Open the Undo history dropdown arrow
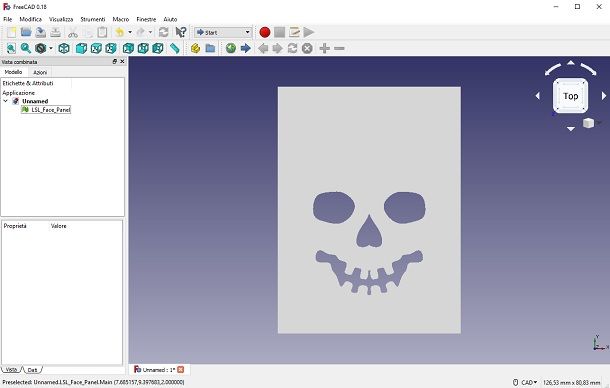Screen dimensions: 610x388 click(130, 32)
